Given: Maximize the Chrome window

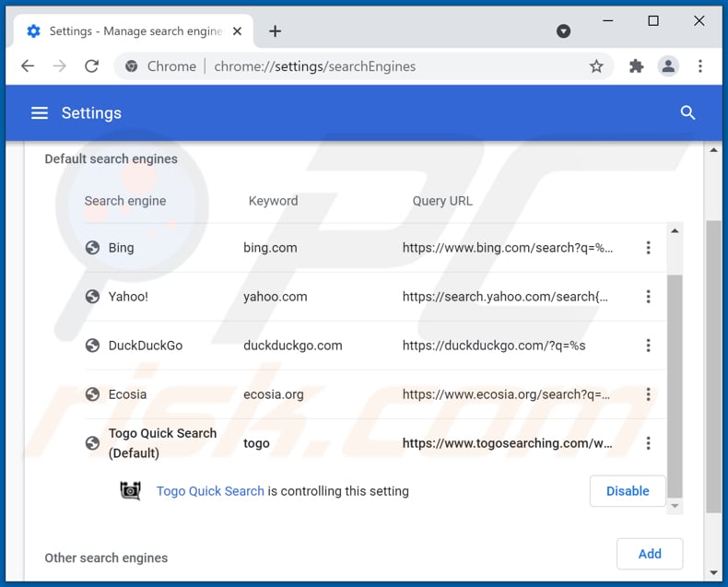Looking at the screenshot, I should [x=653, y=21].
